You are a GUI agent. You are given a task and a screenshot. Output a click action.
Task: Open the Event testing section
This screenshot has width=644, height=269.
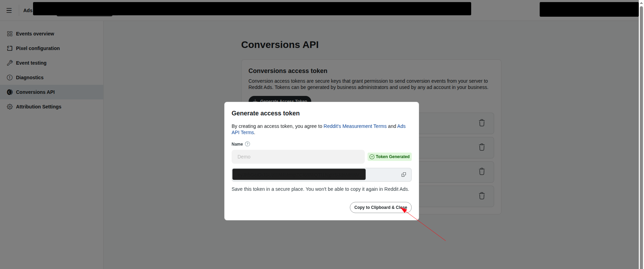point(51,63)
